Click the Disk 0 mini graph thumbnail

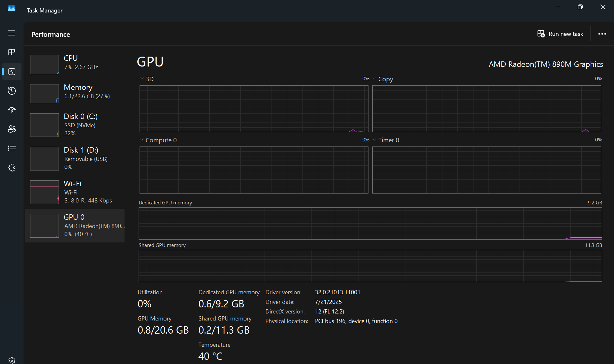click(44, 125)
